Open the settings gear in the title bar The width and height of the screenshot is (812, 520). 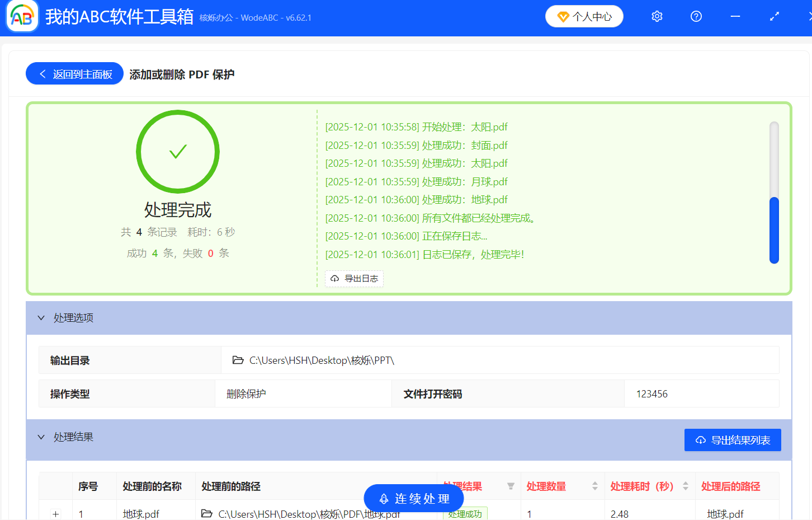point(657,16)
